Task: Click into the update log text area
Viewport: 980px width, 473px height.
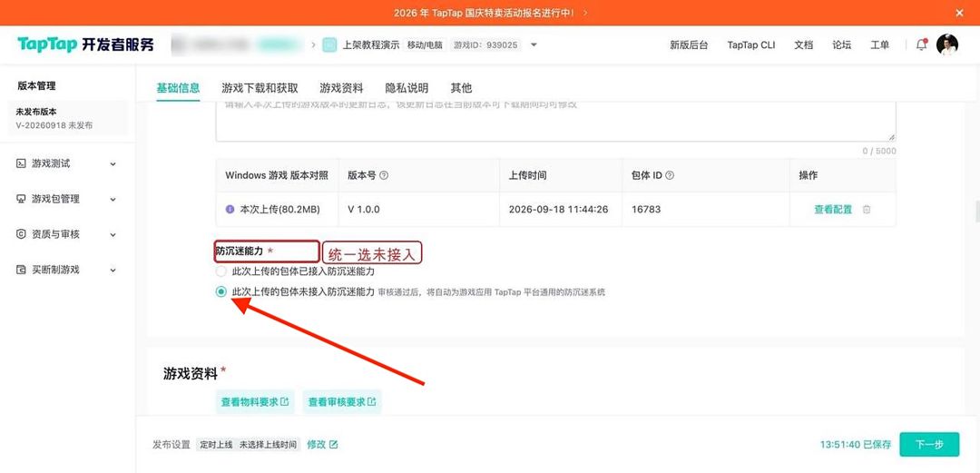Action: pyautogui.click(x=555, y=121)
